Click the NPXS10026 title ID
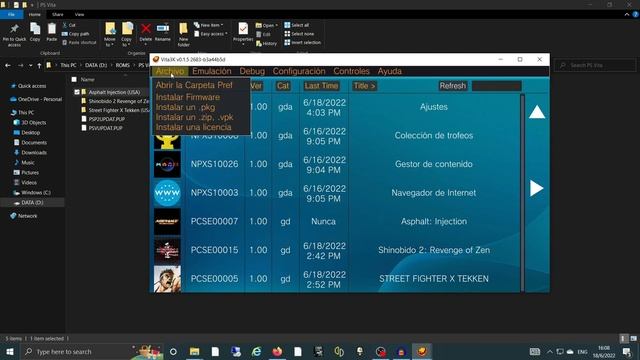 coord(214,164)
